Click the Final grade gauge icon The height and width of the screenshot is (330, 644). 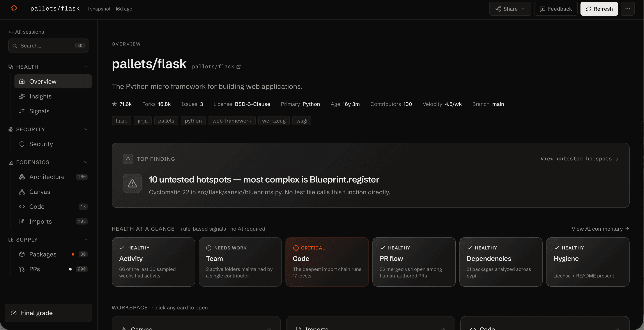tap(14, 313)
